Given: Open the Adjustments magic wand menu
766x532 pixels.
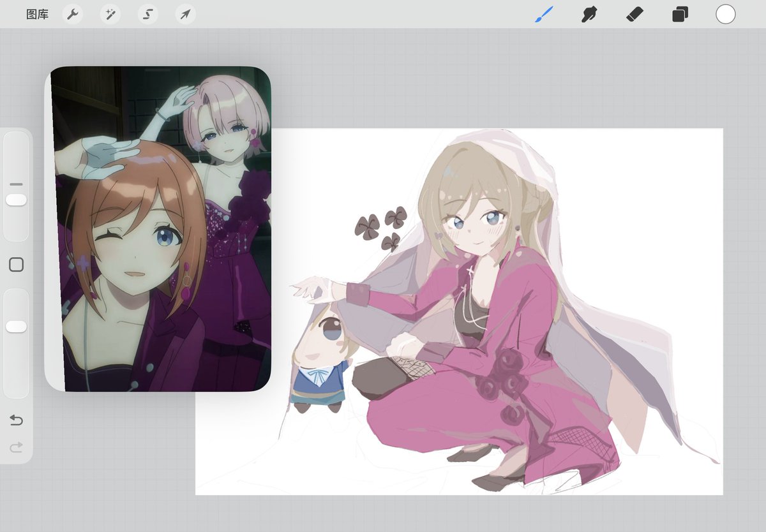Looking at the screenshot, I should [110, 14].
